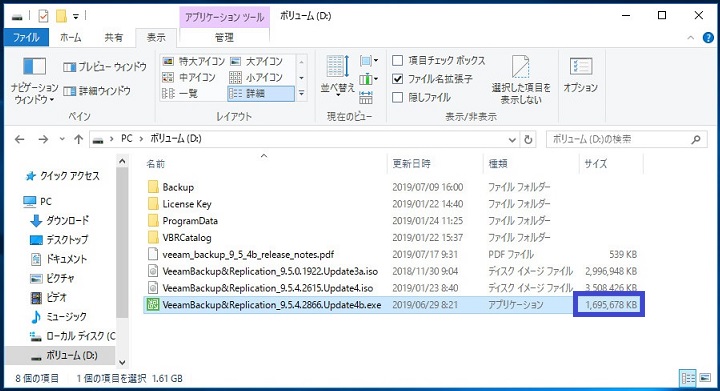Open the Home (ホーム) tab
This screenshot has height=391, width=720.
click(71, 38)
